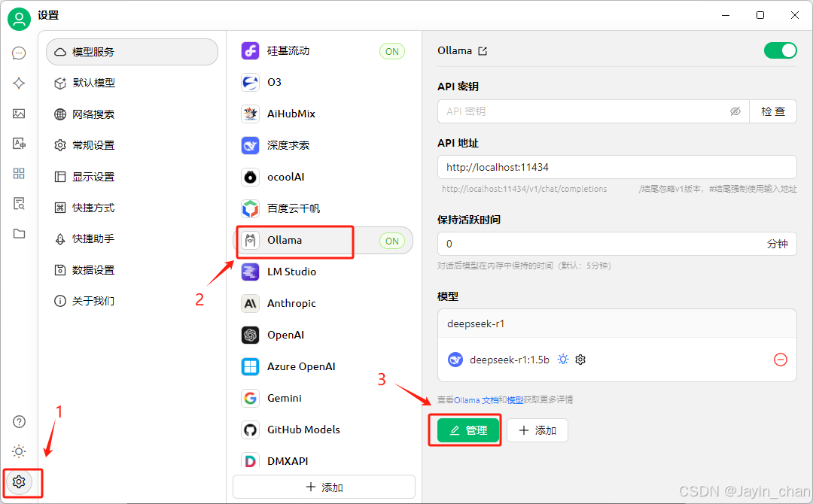Viewport: 813px width, 504px height.
Task: Open 快捷方式 settings section
Action: pyautogui.click(x=132, y=208)
